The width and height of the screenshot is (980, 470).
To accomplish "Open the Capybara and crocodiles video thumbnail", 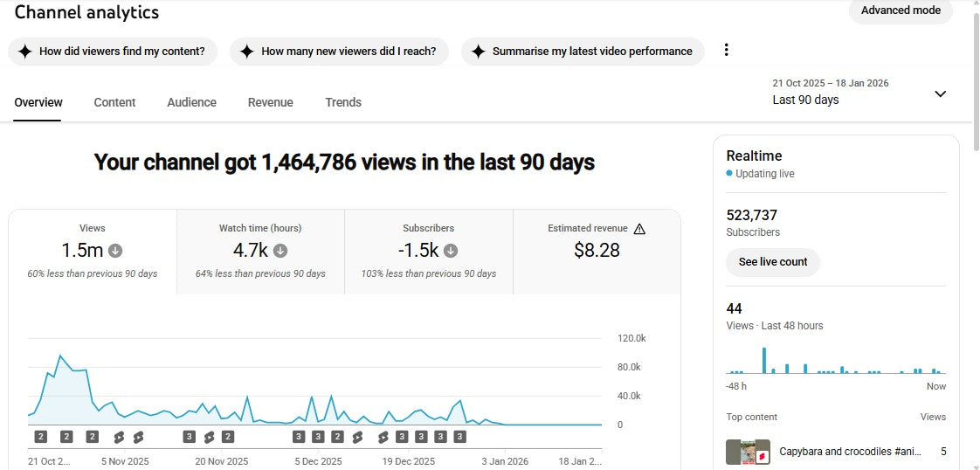I will [x=748, y=453].
